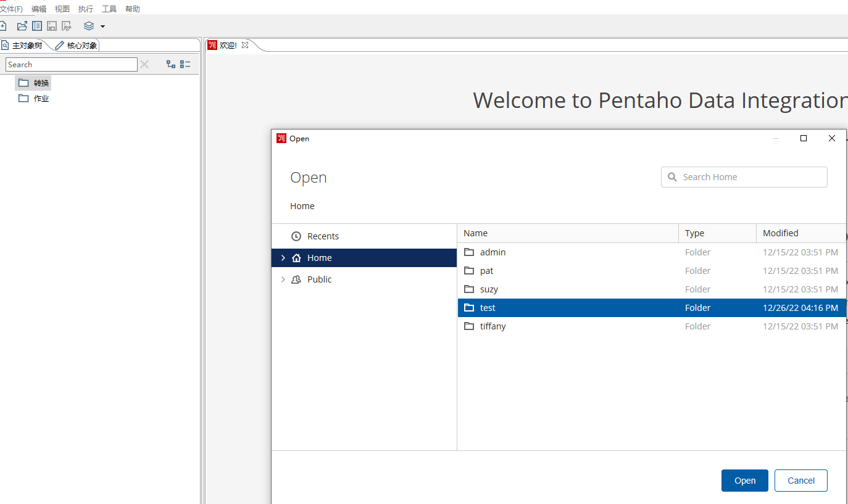Image resolution: width=848 pixels, height=504 pixels.
Task: Expand the Home tree node
Action: coord(283,258)
